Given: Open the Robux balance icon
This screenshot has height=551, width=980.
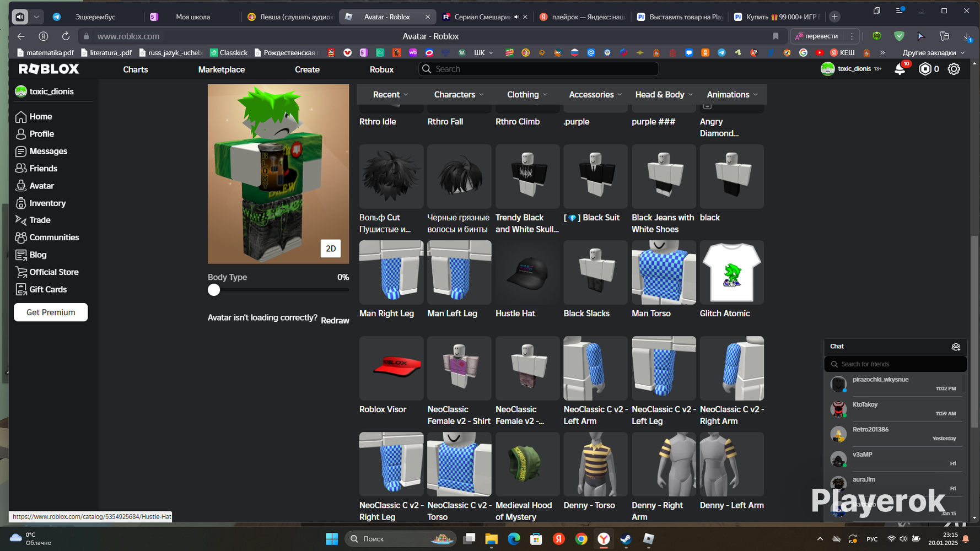Looking at the screenshot, I should coord(925,69).
